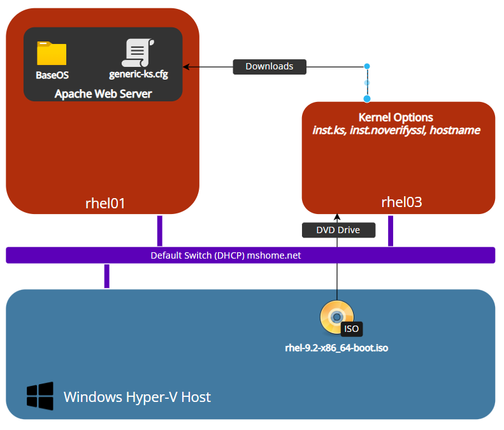The width and height of the screenshot is (504, 430).
Task: Click the midpoint handle on the dashed connector
Action: pyautogui.click(x=367, y=83)
